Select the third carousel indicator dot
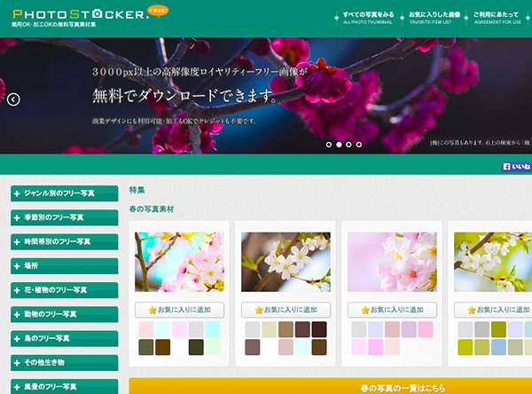The height and width of the screenshot is (394, 532). coord(348,144)
